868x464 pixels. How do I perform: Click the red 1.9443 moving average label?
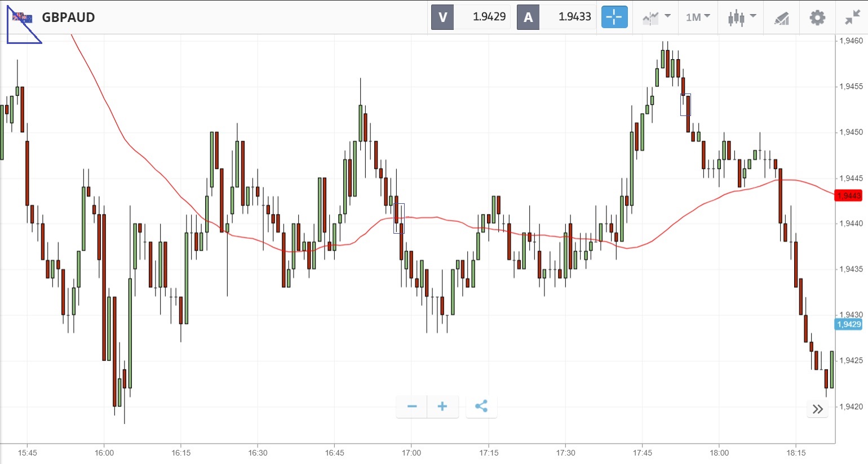tap(848, 195)
